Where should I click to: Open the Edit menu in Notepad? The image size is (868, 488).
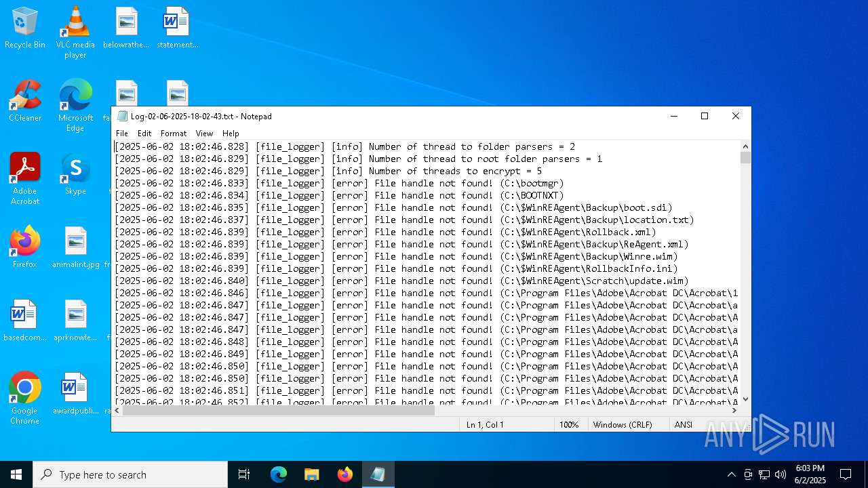coord(144,134)
